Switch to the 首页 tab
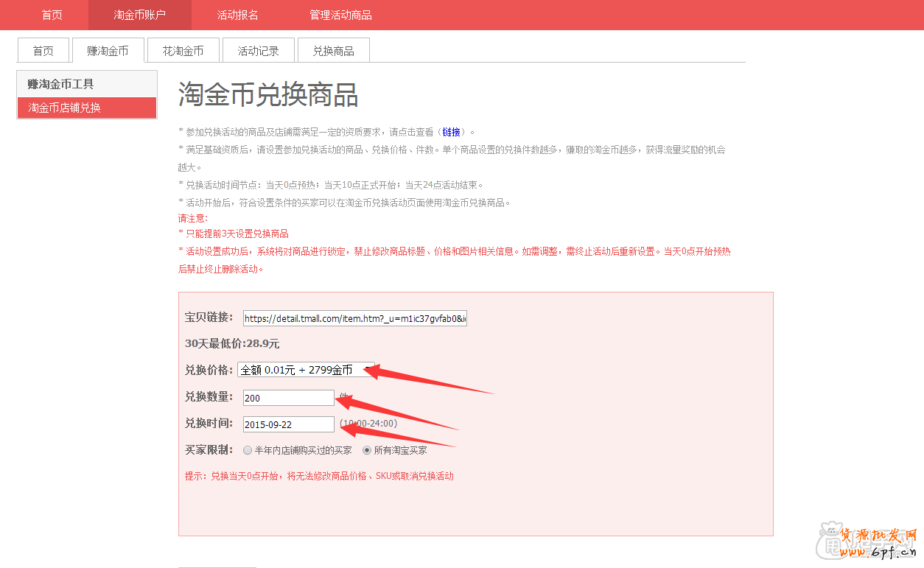The image size is (924, 568). 43,50
